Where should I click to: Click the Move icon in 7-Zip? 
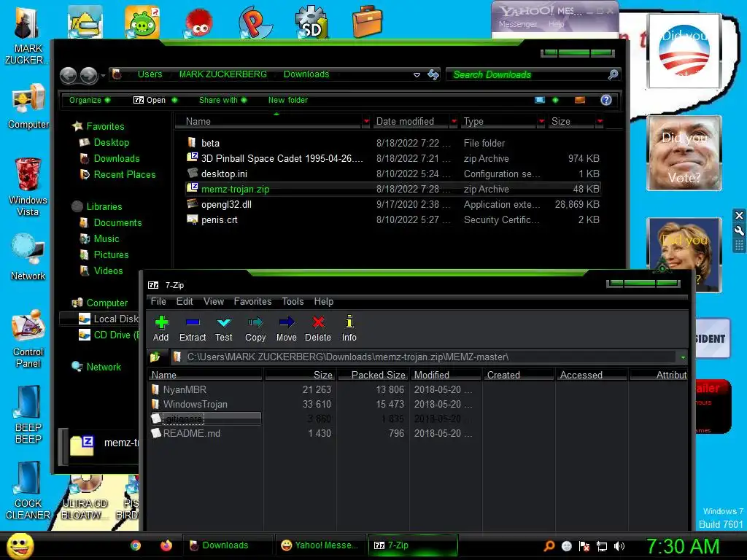click(x=286, y=322)
